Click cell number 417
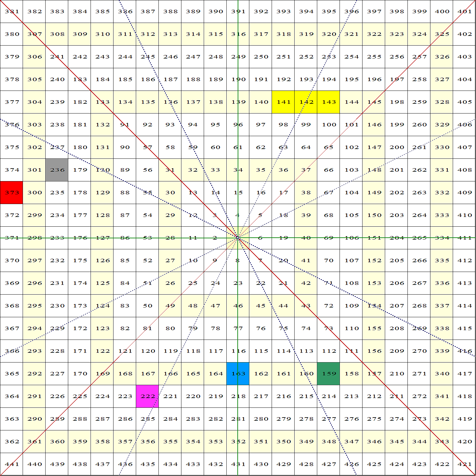The width and height of the screenshot is (476, 476). (x=464, y=374)
